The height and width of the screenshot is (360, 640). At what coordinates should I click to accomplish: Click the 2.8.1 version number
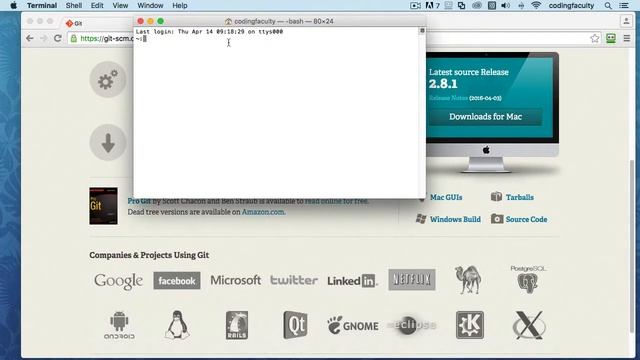point(443,84)
